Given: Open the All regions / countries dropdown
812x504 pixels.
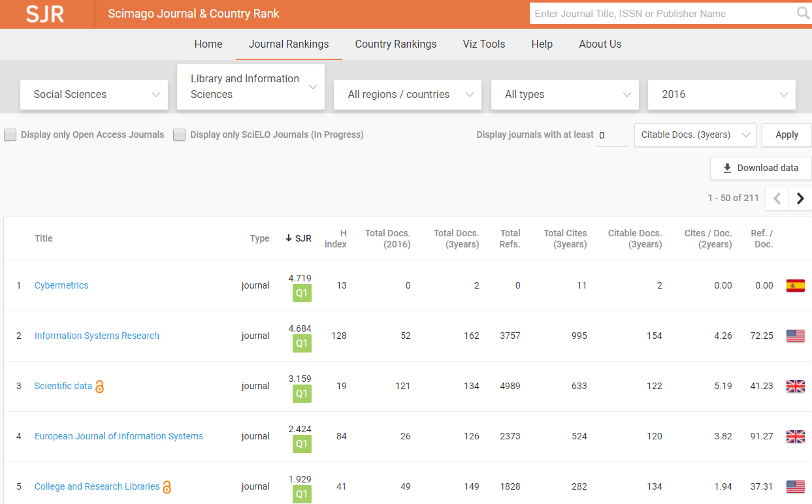Looking at the screenshot, I should (x=407, y=94).
